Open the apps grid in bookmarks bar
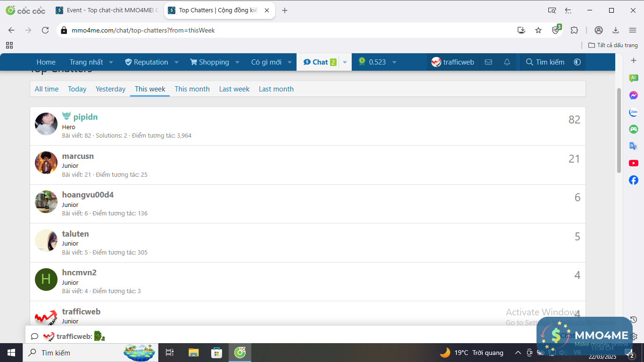The width and height of the screenshot is (644, 362). click(x=9, y=45)
